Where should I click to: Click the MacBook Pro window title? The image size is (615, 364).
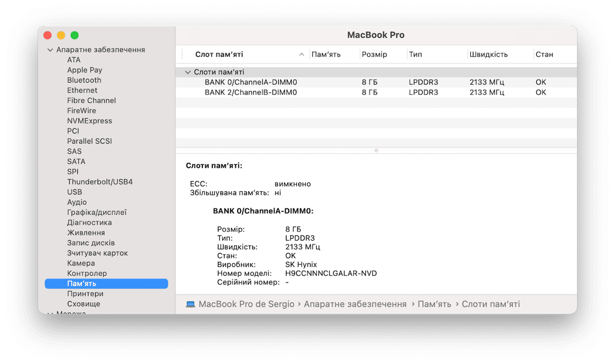pos(376,35)
